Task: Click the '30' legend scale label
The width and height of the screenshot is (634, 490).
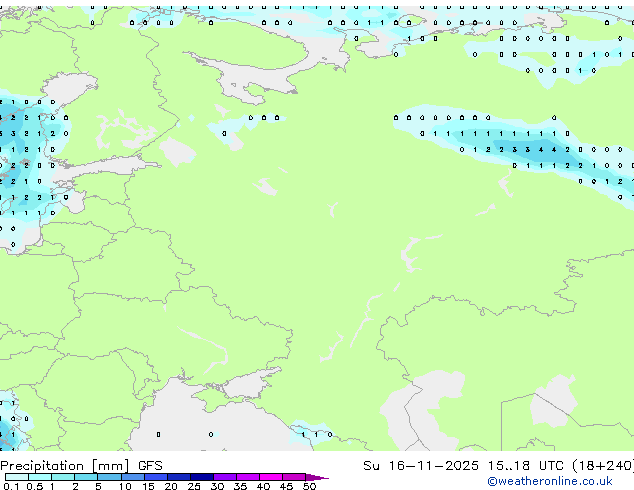Action: tap(217, 486)
